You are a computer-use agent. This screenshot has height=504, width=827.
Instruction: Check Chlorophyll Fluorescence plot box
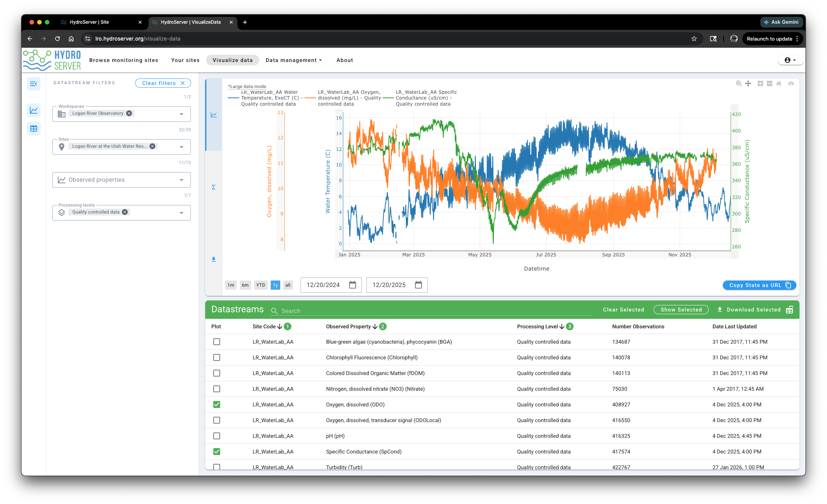click(x=217, y=357)
